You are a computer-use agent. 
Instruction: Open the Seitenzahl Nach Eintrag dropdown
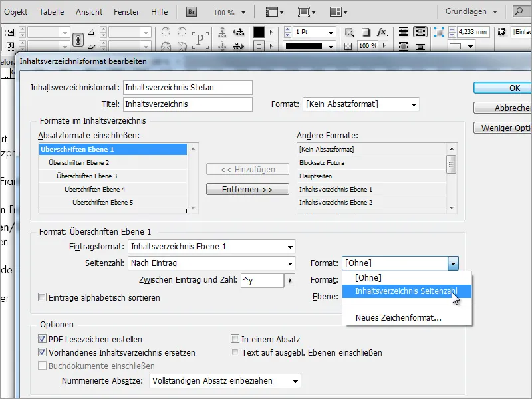tap(211, 263)
